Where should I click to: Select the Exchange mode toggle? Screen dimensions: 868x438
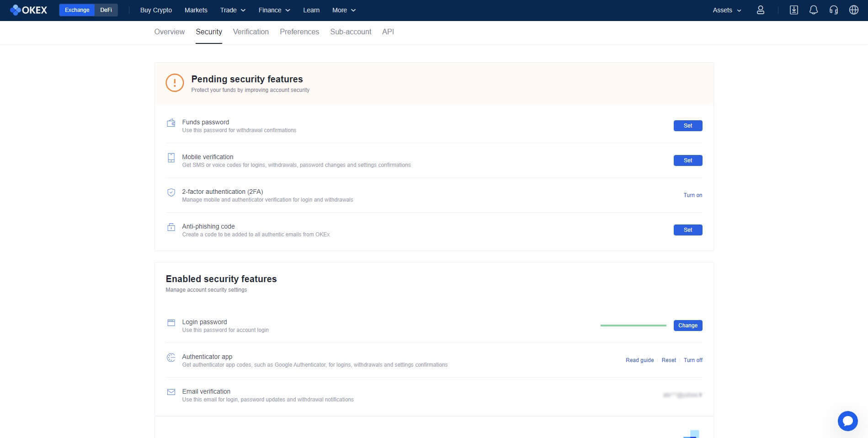click(x=77, y=10)
